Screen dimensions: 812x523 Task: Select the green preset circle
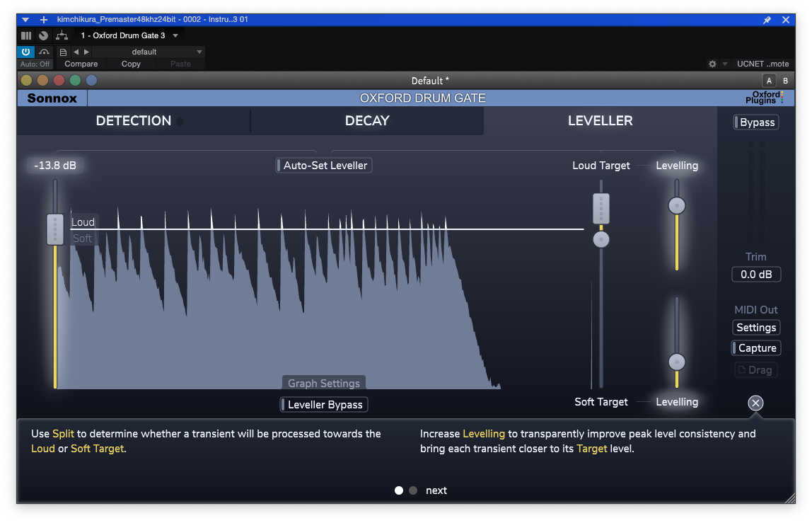tap(75, 81)
